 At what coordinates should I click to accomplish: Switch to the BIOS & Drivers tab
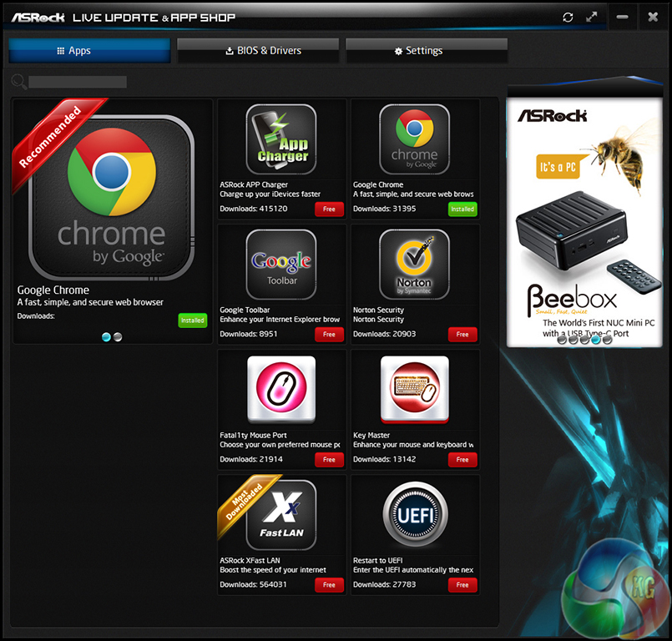[x=258, y=51]
